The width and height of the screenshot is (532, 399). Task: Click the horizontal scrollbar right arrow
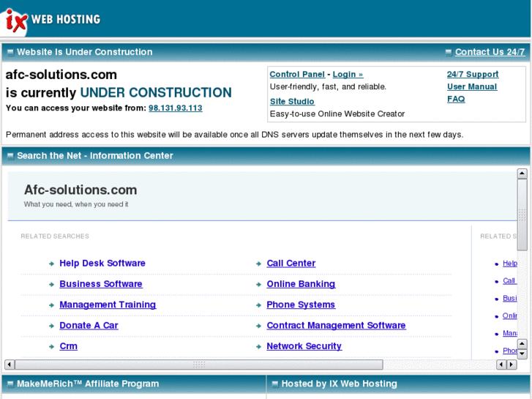click(512, 365)
